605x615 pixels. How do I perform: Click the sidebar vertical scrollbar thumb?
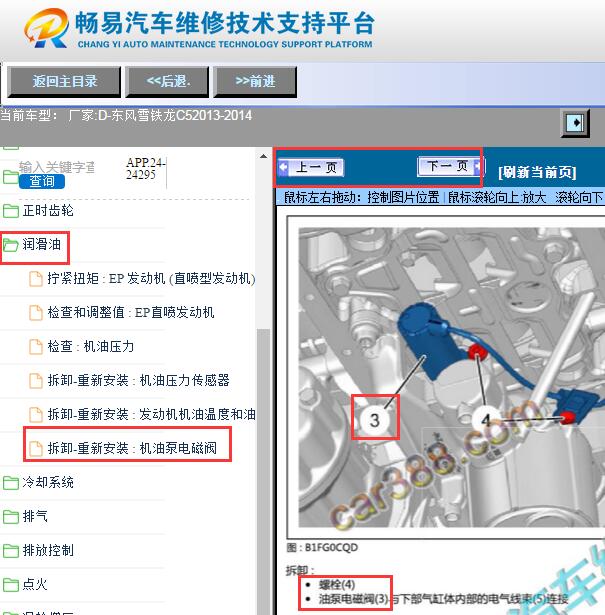263,471
